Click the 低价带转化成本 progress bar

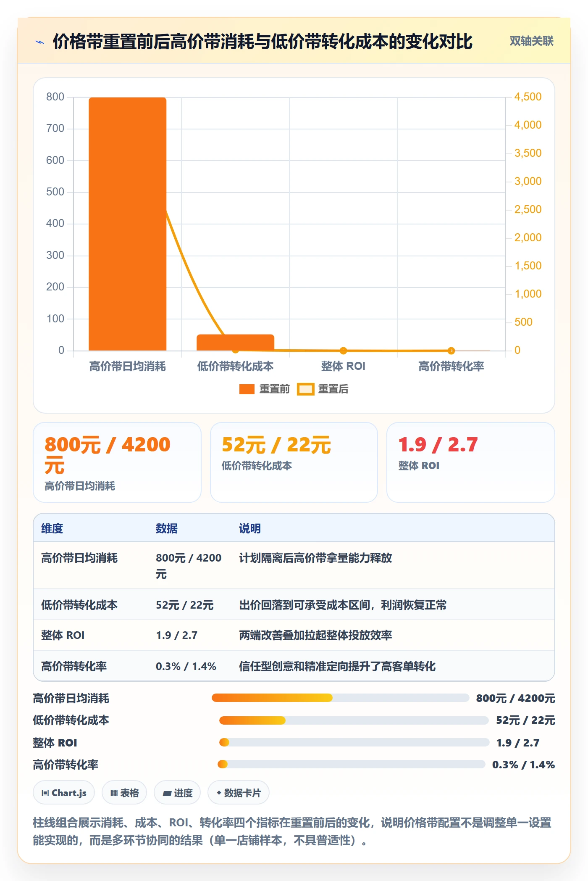point(354,720)
